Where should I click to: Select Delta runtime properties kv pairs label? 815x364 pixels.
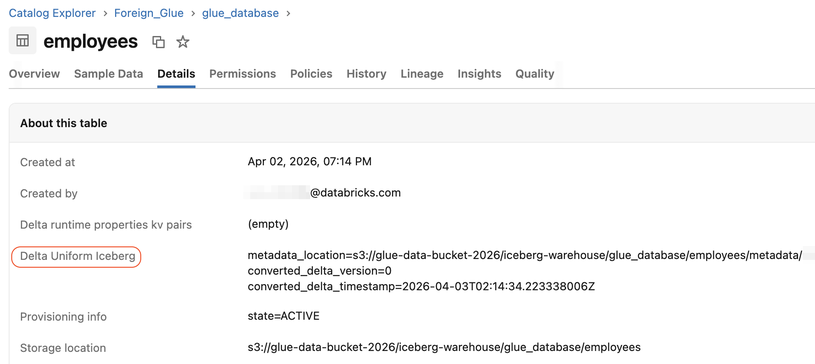[106, 225]
